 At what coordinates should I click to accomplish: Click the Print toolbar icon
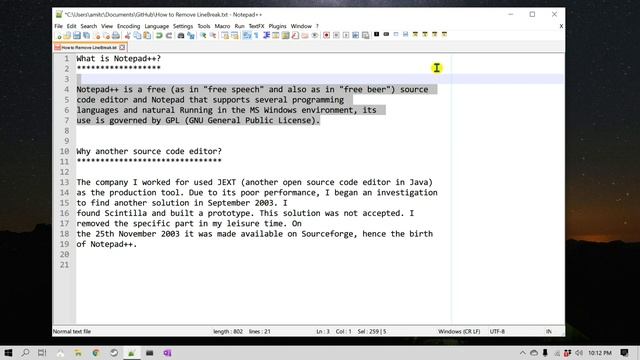tap(116, 36)
